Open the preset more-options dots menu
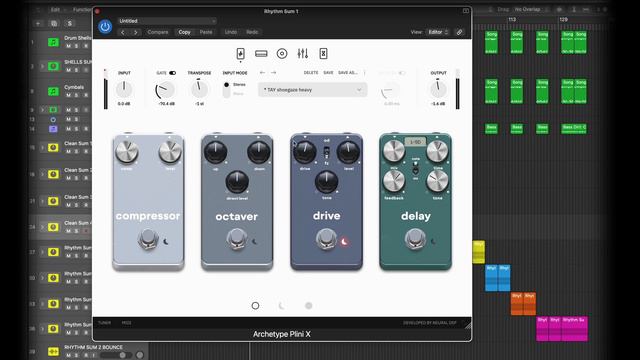This screenshot has height=360, width=640. point(364,73)
